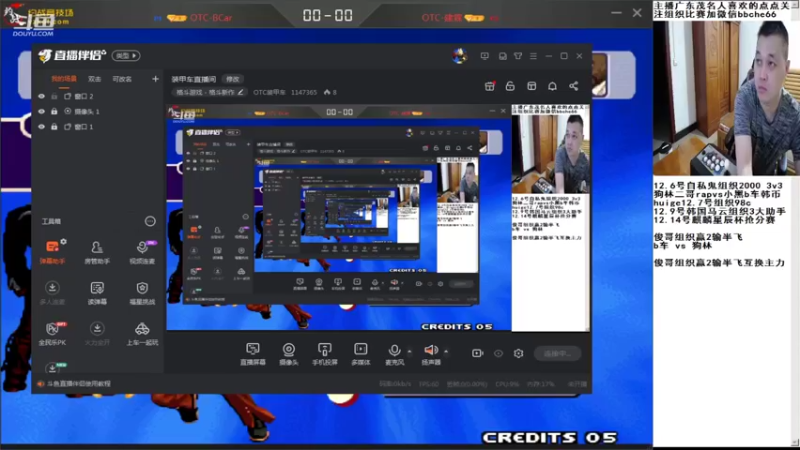Open the 弹幕助手 danmaku assistant tool
Viewport: 800px width, 450px height.
click(x=52, y=252)
